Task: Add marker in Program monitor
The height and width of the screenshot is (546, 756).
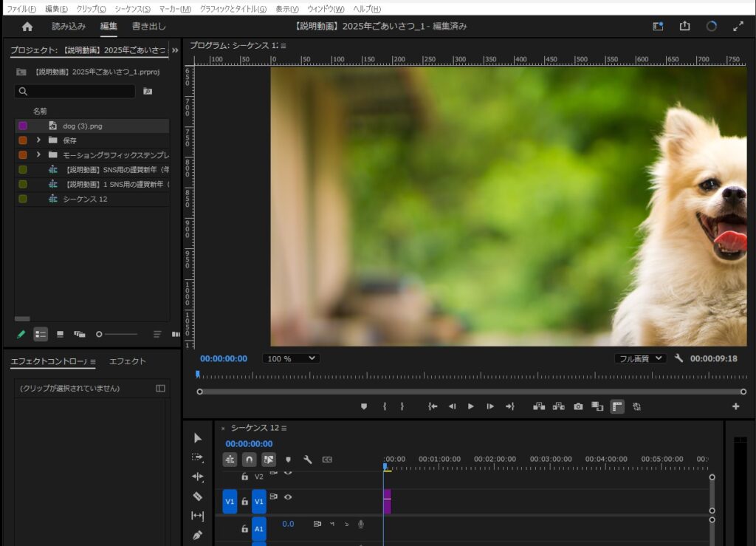Action: tap(364, 406)
